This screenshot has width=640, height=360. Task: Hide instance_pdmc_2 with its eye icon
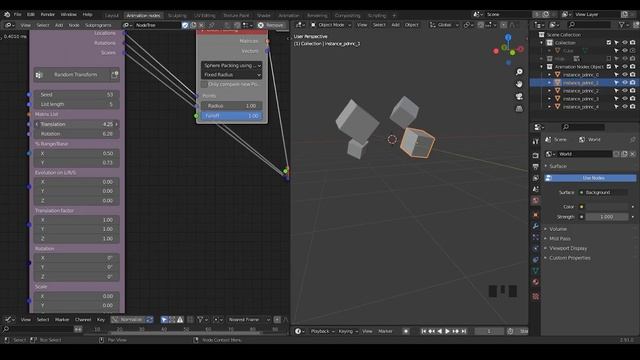coord(624,91)
